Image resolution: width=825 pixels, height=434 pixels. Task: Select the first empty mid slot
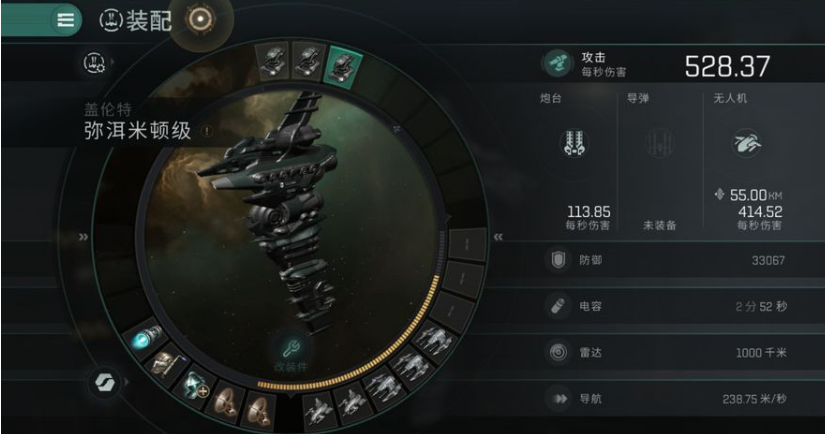[466, 244]
